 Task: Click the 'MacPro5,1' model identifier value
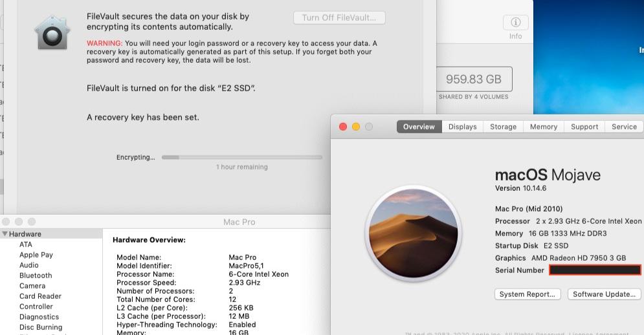[246, 266]
